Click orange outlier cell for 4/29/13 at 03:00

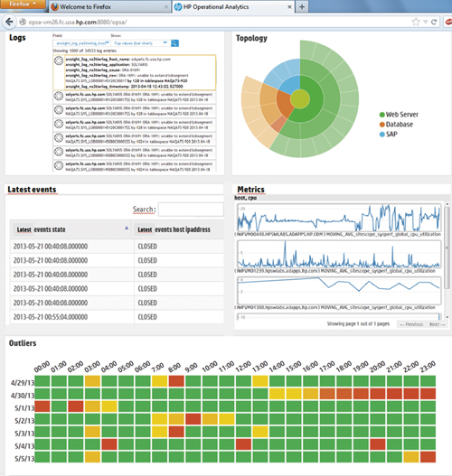[x=92, y=381]
